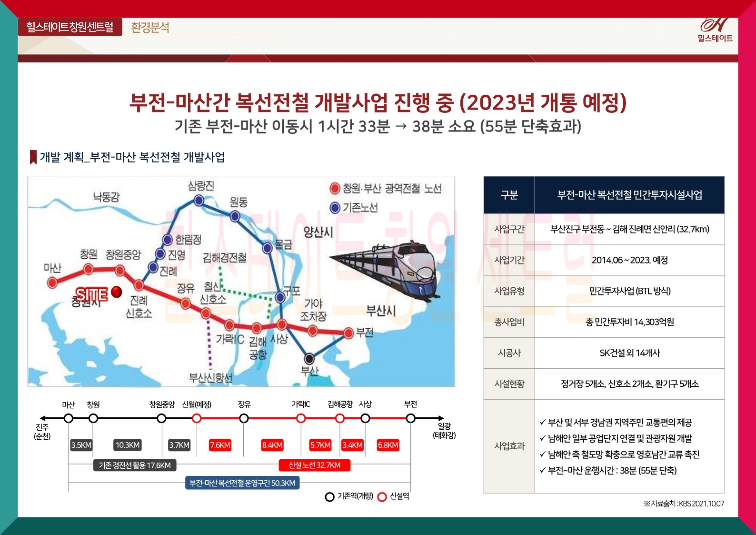Click the 사업효과 row label

point(509,446)
